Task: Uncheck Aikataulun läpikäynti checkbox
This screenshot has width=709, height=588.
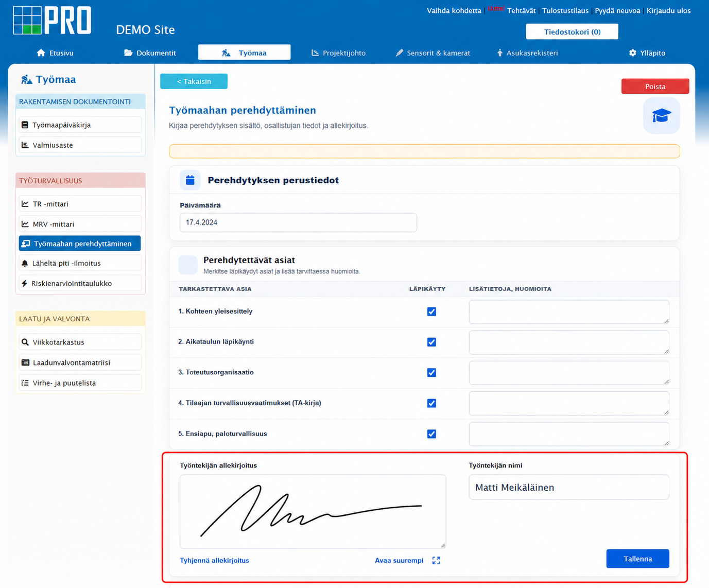Action: tap(431, 342)
